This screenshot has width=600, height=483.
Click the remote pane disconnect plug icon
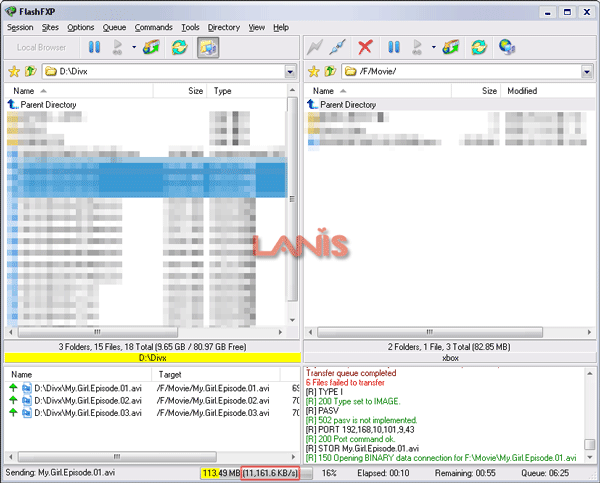click(338, 47)
